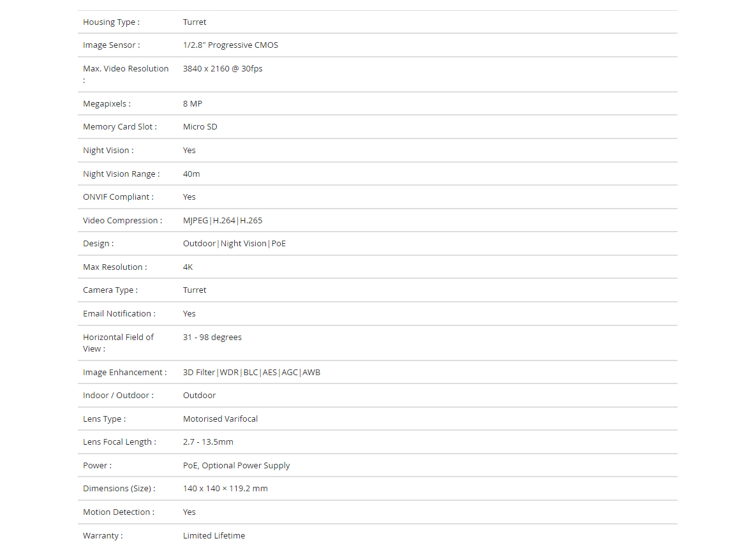Select the 31 - 98 degrees value
The width and height of the screenshot is (756, 557).
tap(212, 337)
